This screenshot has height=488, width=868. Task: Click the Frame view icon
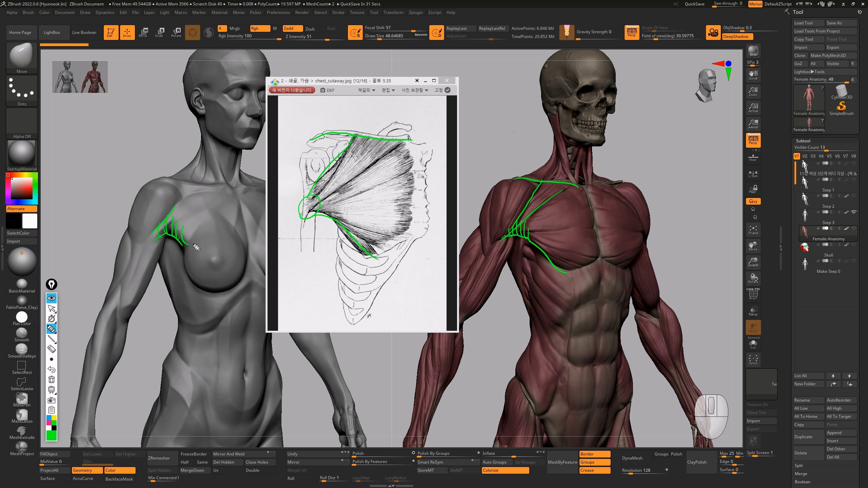coord(753,230)
